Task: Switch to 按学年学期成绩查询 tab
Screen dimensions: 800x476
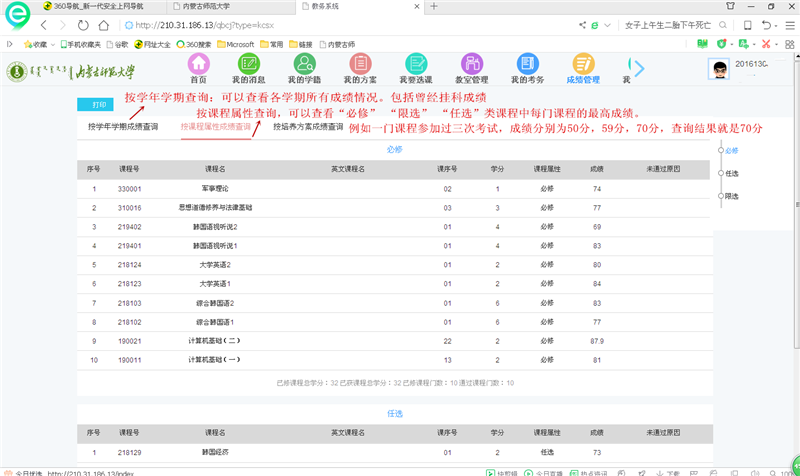Action: [122, 127]
